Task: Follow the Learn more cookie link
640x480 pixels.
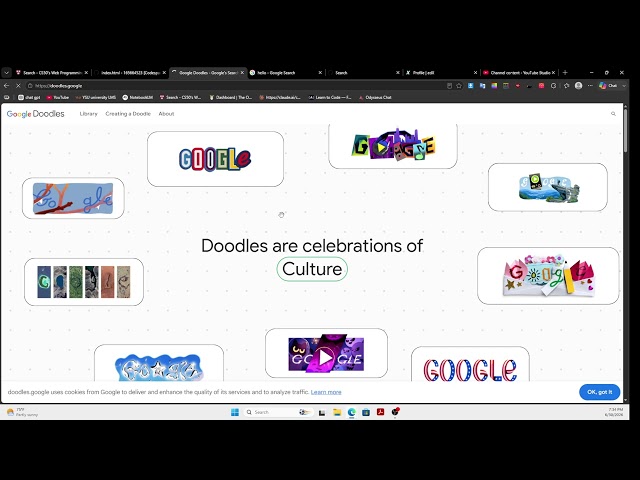Action: coord(326,392)
